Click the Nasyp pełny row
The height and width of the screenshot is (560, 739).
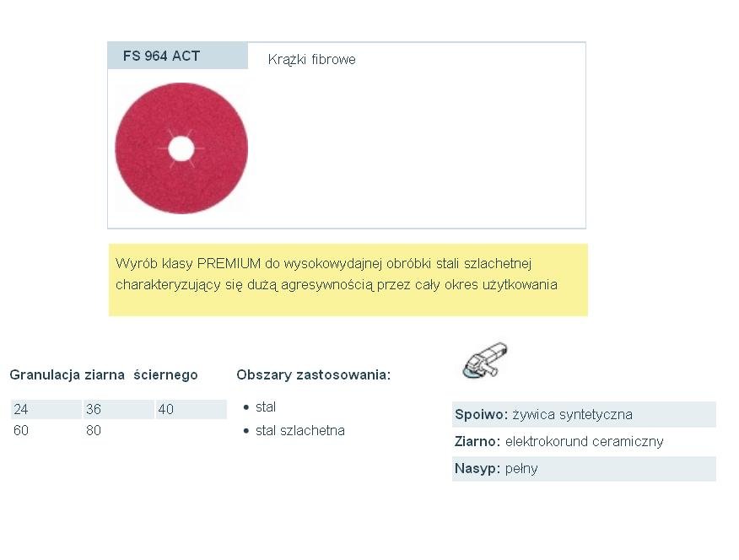584,469
